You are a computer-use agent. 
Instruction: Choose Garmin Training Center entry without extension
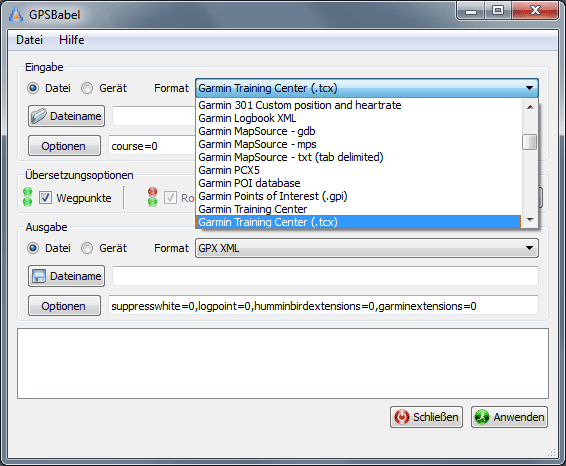359,209
